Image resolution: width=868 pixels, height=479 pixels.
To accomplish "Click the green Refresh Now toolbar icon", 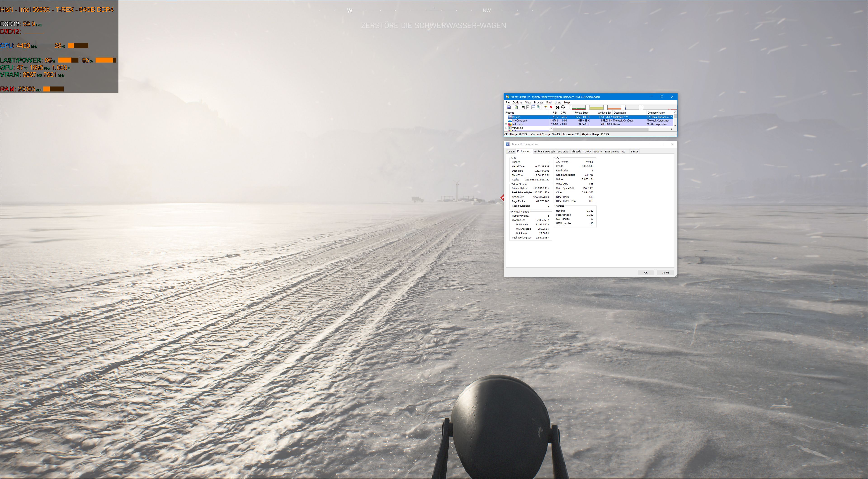I will [516, 107].
